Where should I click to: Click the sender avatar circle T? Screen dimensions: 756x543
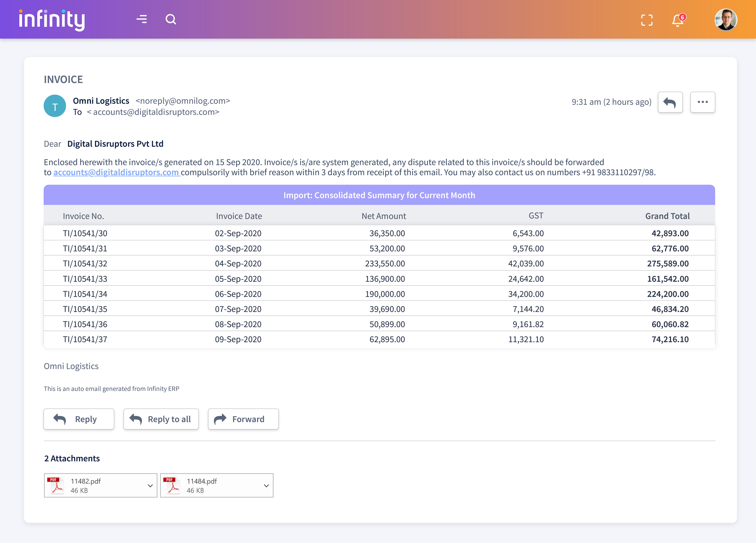tap(55, 106)
